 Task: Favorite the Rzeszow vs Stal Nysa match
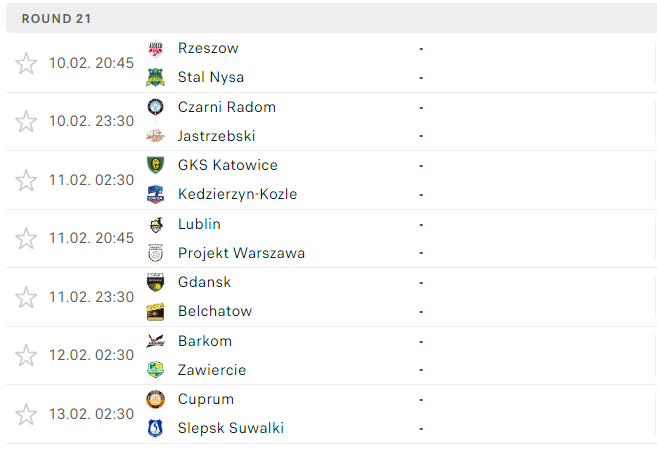[26, 63]
